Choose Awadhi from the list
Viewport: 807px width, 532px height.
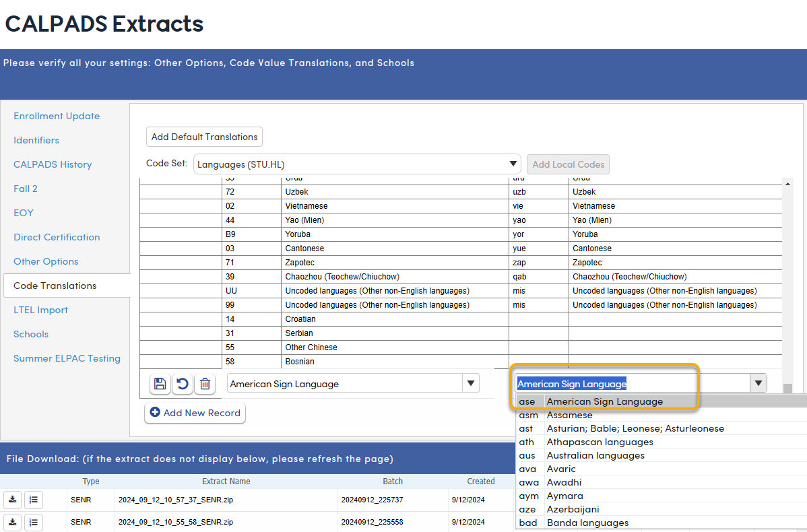coord(661,482)
